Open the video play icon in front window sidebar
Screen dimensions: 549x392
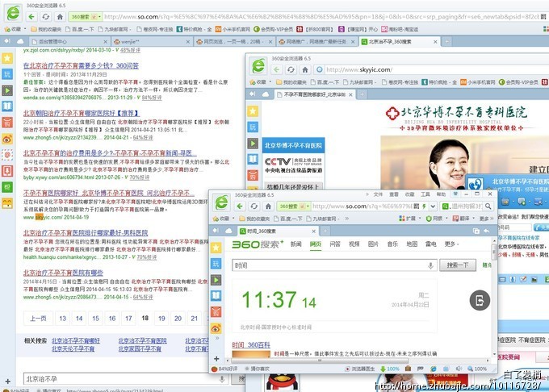click(x=216, y=280)
